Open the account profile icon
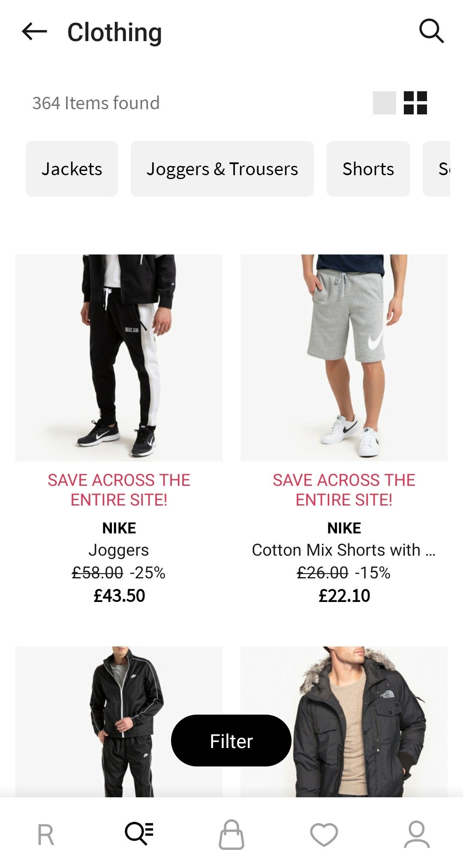 (417, 834)
